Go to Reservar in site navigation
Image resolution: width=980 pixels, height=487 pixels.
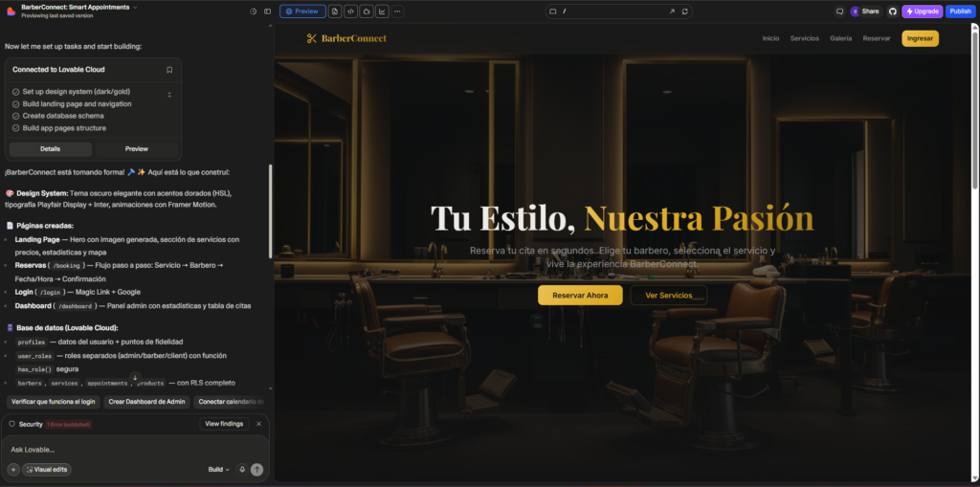point(877,39)
